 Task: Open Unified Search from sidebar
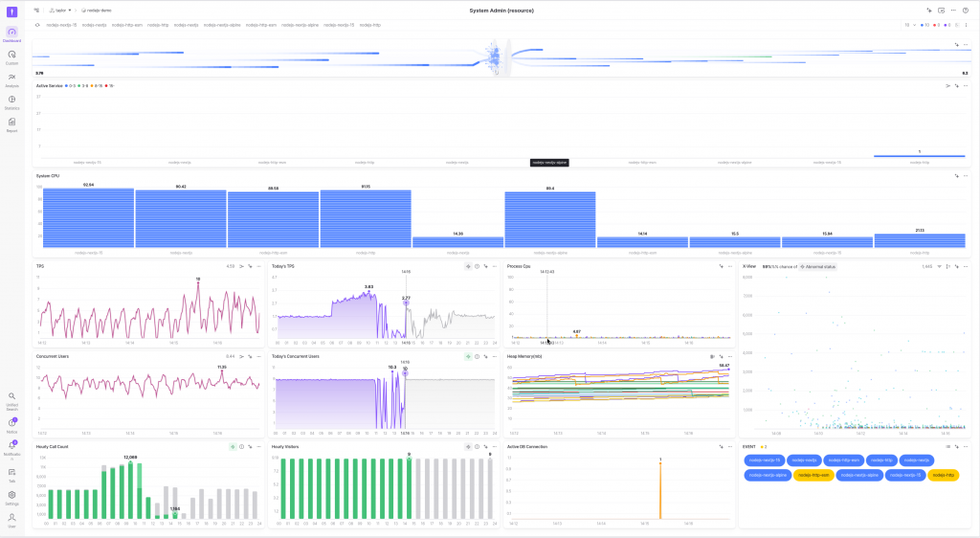(11, 397)
